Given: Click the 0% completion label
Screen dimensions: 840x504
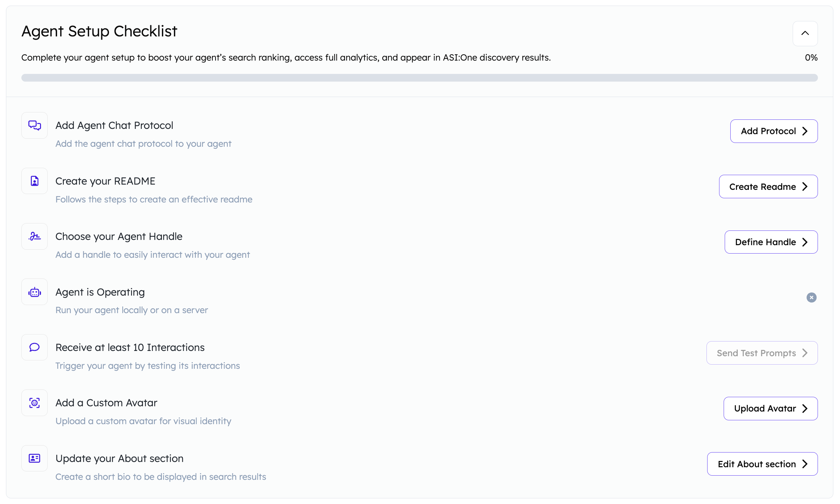Looking at the screenshot, I should [x=811, y=57].
